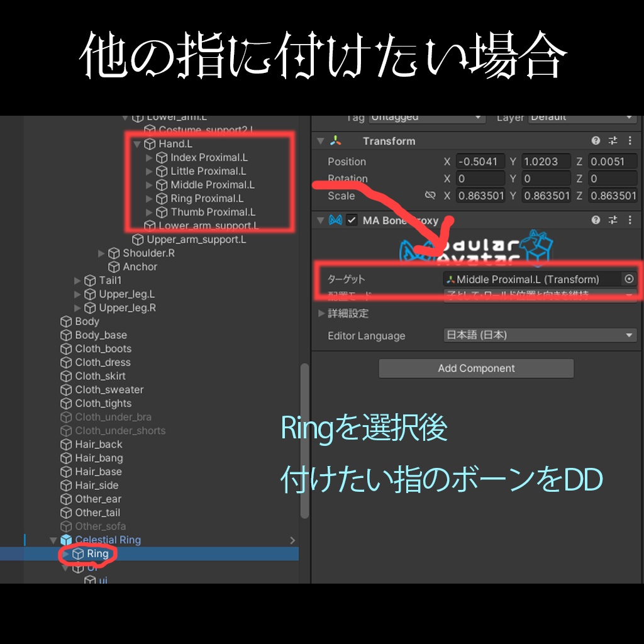Select Upper_leg.R in hierarchy
Viewport: 644px width, 644px height.
point(127,308)
